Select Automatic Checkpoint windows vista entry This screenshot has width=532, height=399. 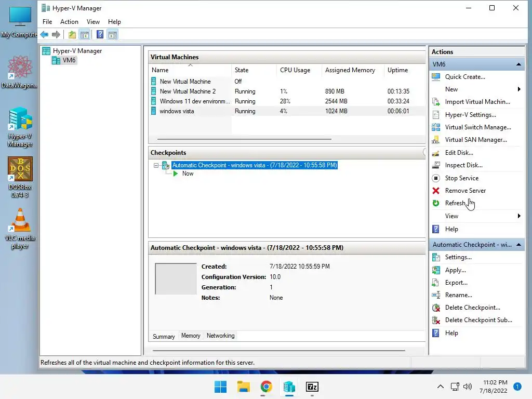tap(255, 165)
